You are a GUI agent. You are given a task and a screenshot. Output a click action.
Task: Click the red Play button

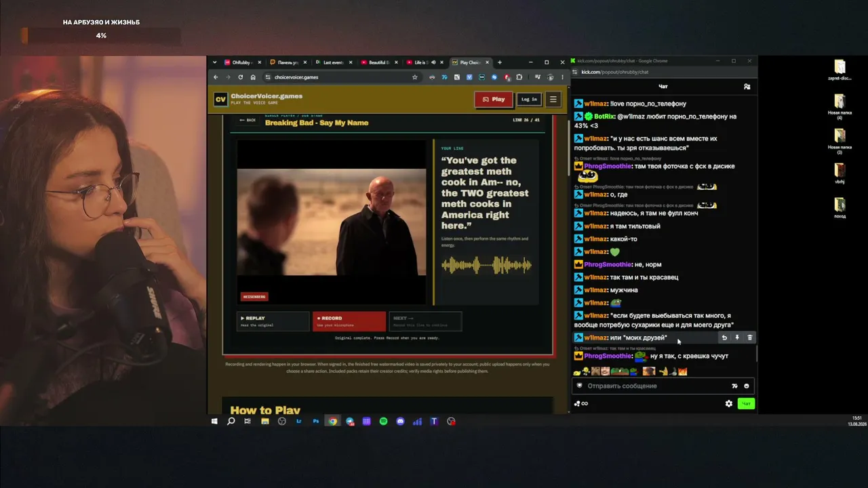(x=493, y=100)
